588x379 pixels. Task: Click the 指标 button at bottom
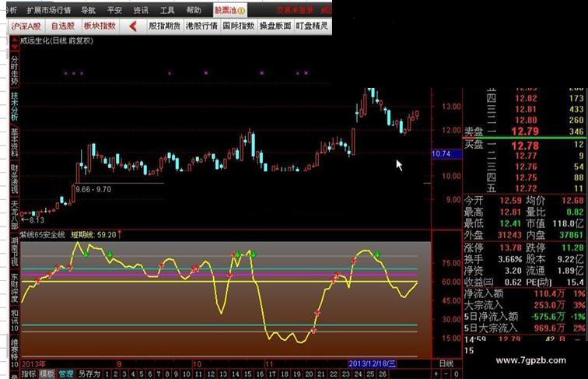coord(29,374)
